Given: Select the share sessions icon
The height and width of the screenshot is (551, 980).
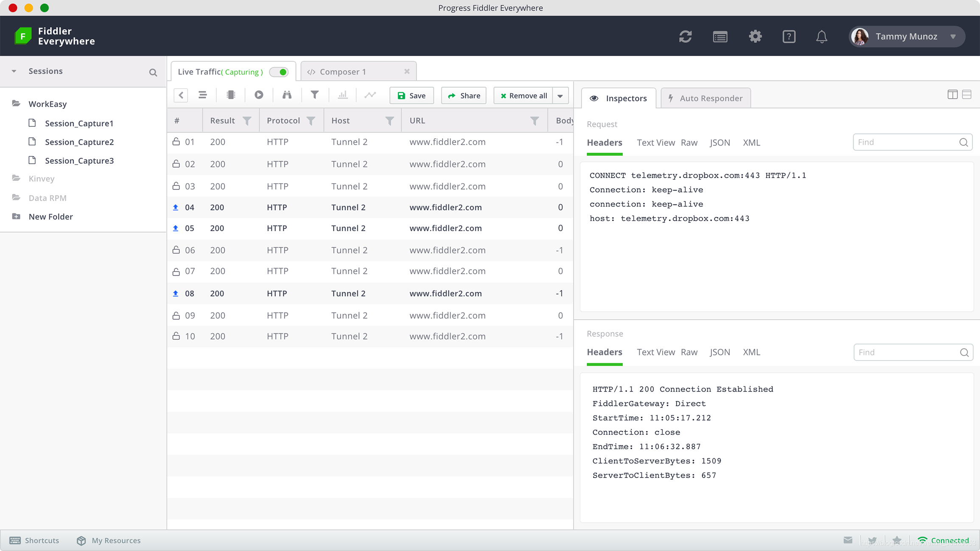Looking at the screenshot, I should click(x=465, y=95).
